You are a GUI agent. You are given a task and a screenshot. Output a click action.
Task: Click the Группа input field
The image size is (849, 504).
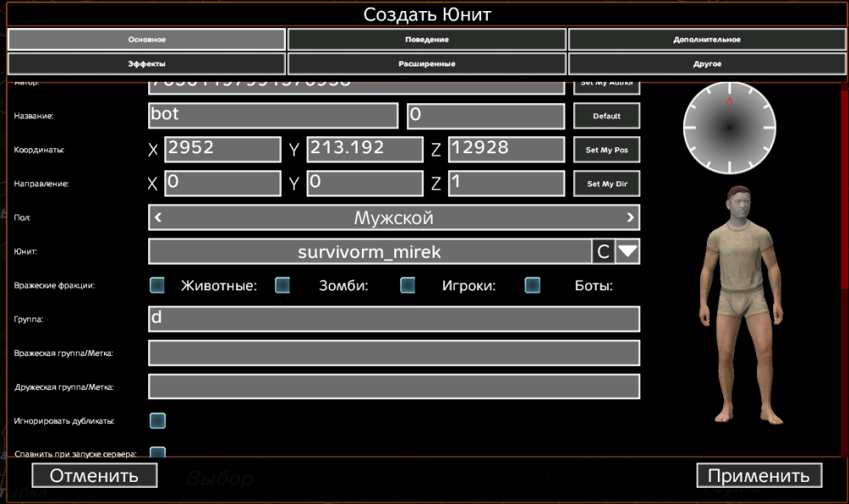click(393, 318)
